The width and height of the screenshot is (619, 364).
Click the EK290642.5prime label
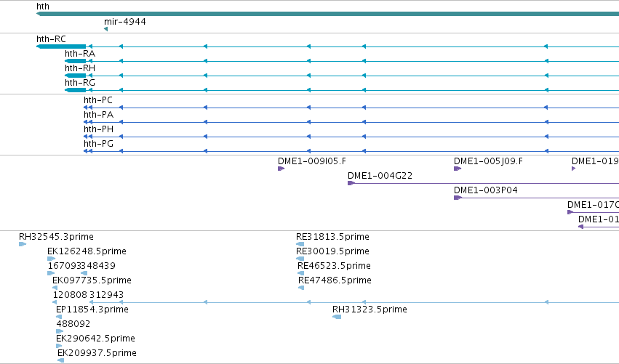95,339
